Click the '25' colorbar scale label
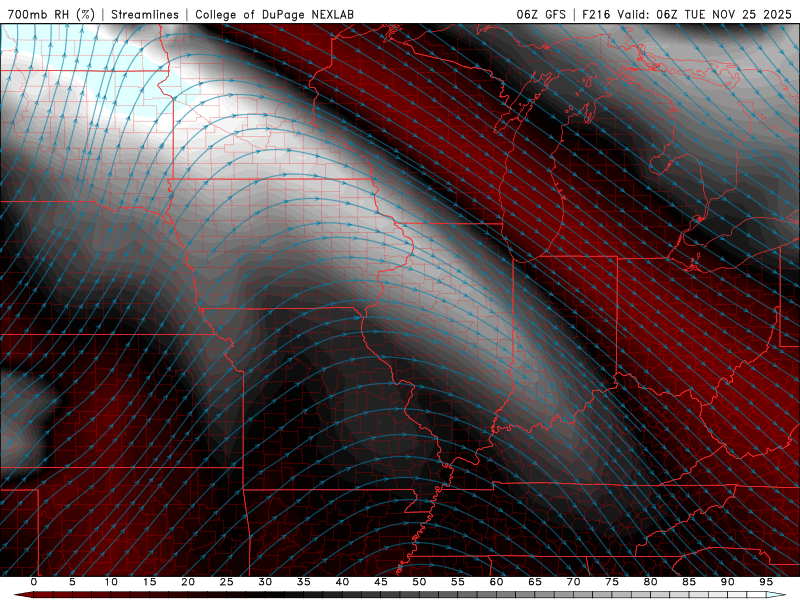Image resolution: width=800 pixels, height=600 pixels. pos(227,582)
